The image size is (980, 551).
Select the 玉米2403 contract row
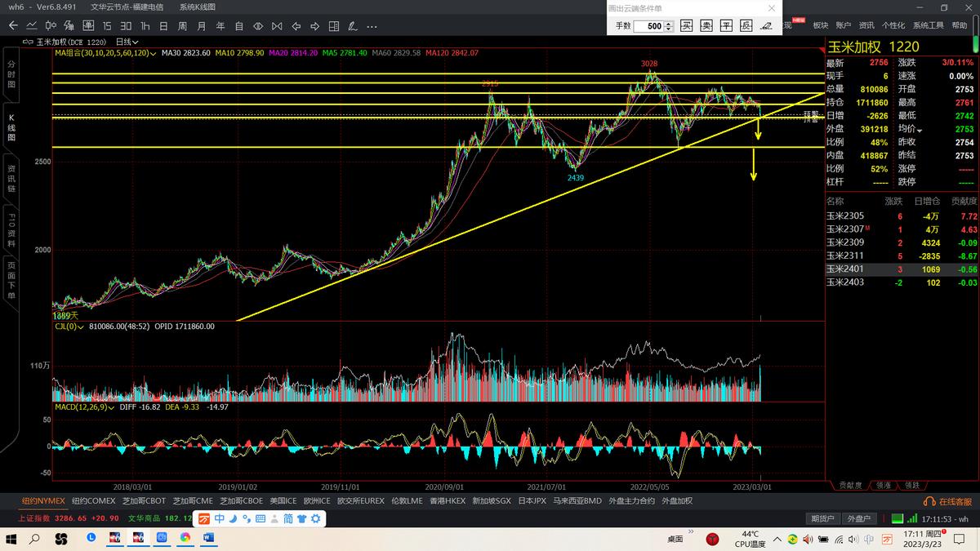click(902, 282)
